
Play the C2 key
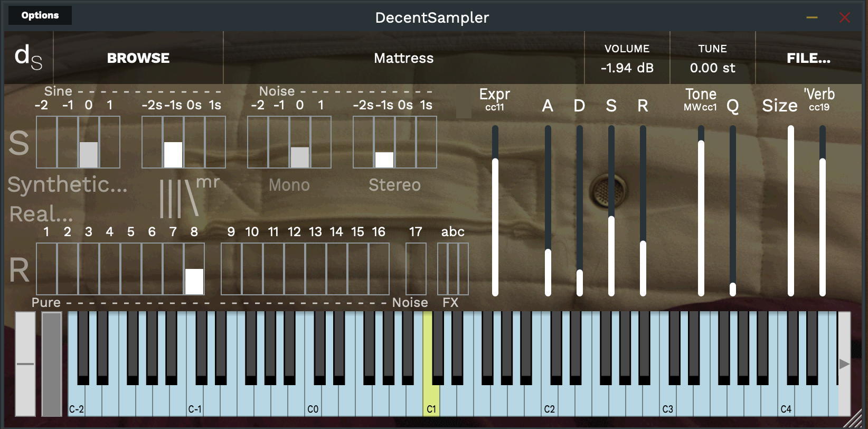(x=550, y=400)
